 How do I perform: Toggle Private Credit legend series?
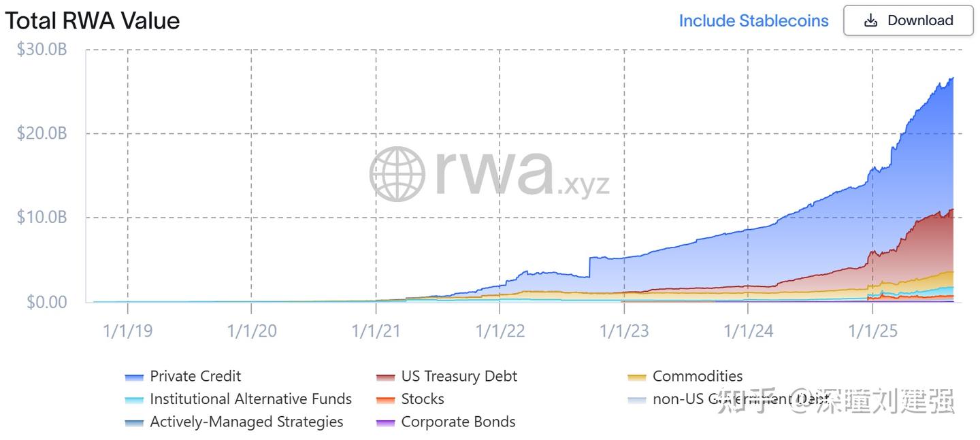pos(195,376)
